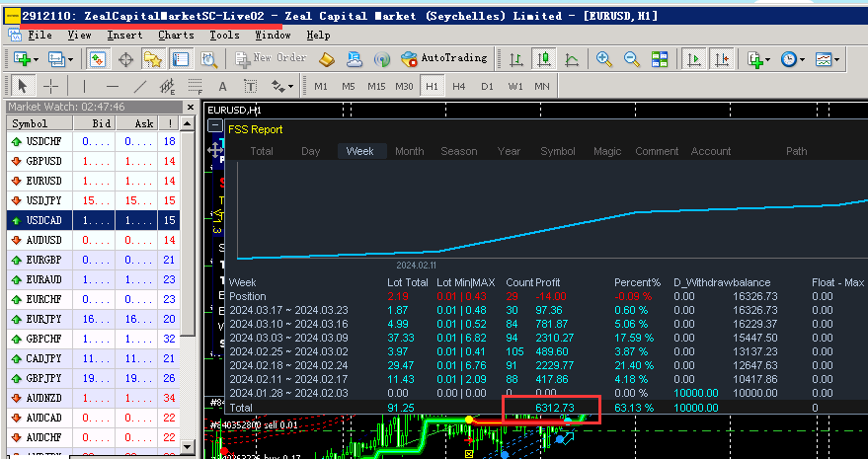
Task: Toggle Chart Shift
Action: (722, 58)
